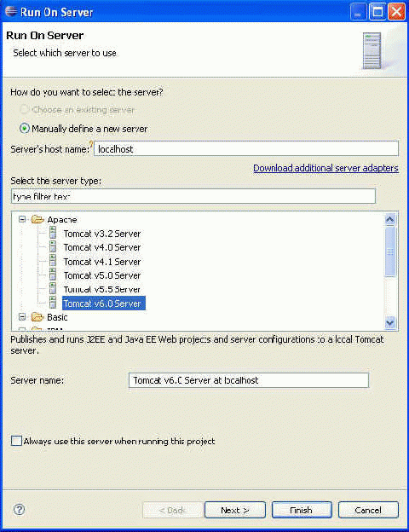Click the Finish button
The height and width of the screenshot is (532, 409).
(x=302, y=510)
